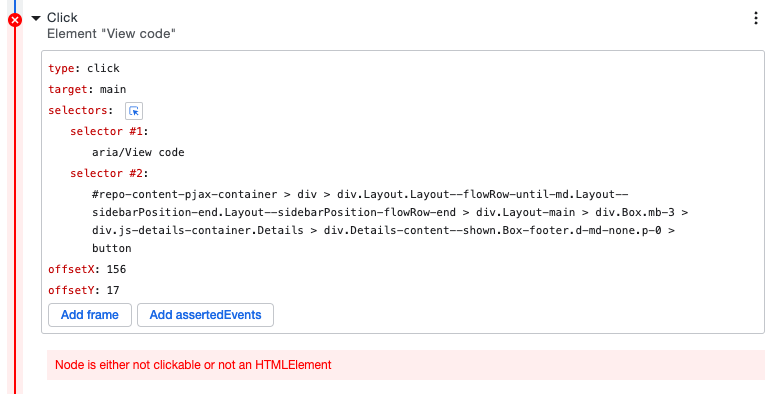Click the 'selector #1:' label
The image size is (772, 394).
[x=109, y=131]
